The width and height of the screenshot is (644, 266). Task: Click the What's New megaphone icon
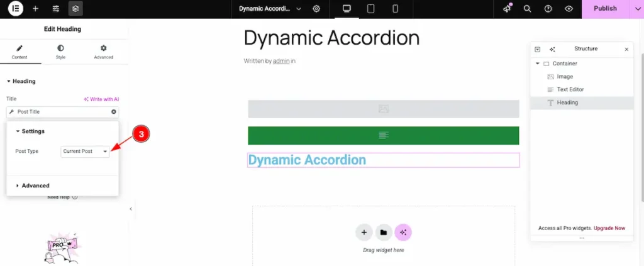tap(507, 9)
